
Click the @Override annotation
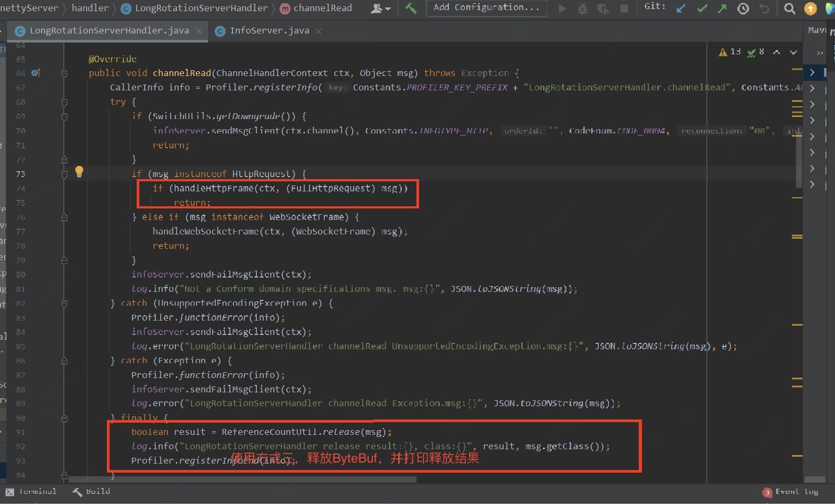(x=112, y=58)
